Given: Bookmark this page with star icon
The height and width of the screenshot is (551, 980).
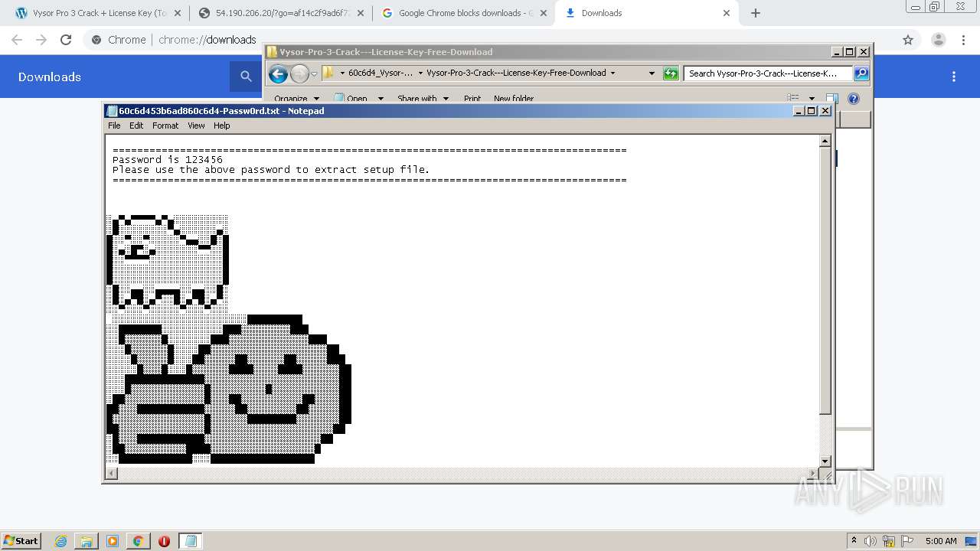Looking at the screenshot, I should tap(908, 40).
